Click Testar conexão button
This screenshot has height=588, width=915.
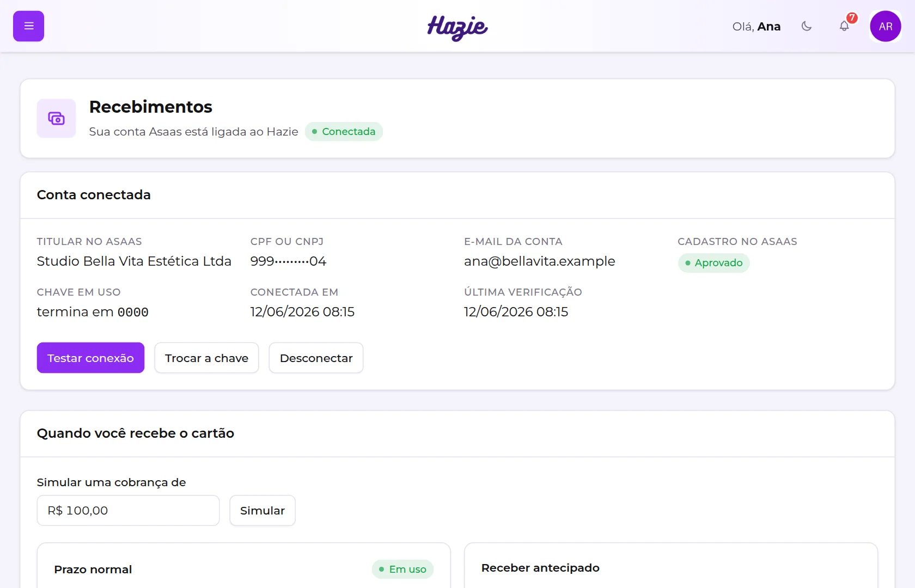(90, 358)
